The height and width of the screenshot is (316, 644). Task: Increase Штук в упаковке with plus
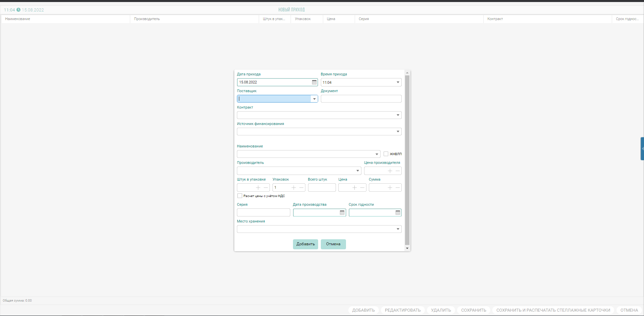point(258,188)
